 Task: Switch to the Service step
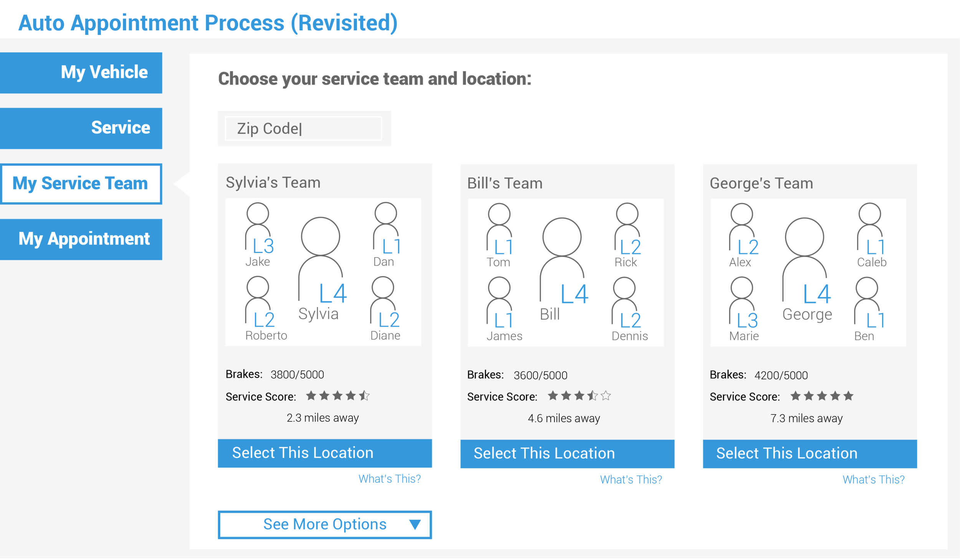pos(81,129)
